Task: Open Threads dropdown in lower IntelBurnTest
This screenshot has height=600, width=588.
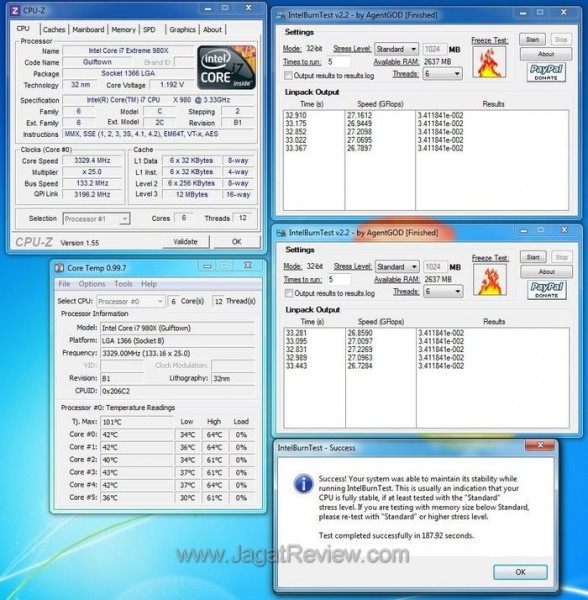Action: (x=443, y=292)
